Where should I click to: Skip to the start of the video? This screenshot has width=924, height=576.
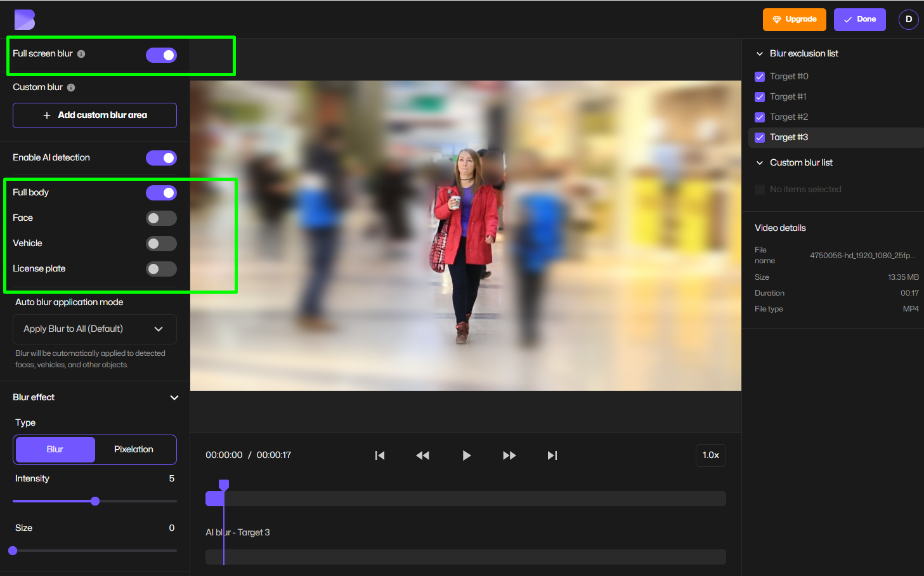[x=379, y=455]
